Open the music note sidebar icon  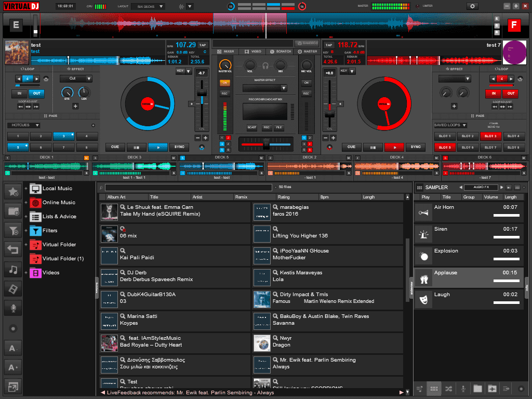13,270
